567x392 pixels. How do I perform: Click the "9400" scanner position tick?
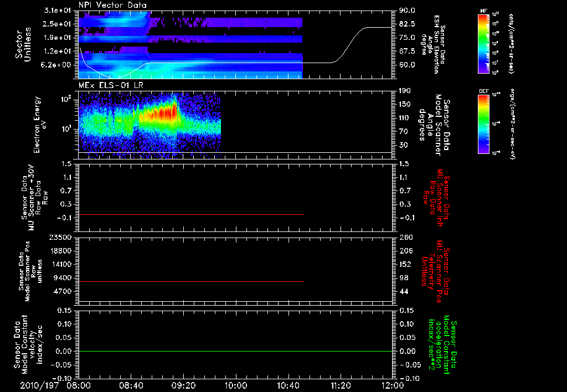click(63, 278)
